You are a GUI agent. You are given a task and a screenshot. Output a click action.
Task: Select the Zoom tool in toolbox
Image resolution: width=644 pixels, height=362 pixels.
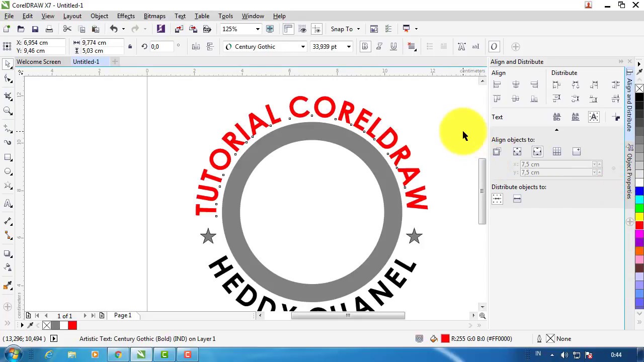(8, 111)
